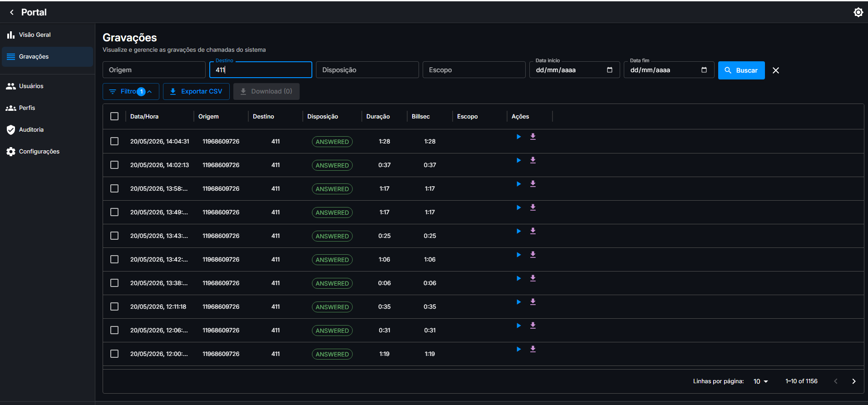Open the Data início calendar picker
Image resolution: width=868 pixels, height=405 pixels.
click(610, 70)
